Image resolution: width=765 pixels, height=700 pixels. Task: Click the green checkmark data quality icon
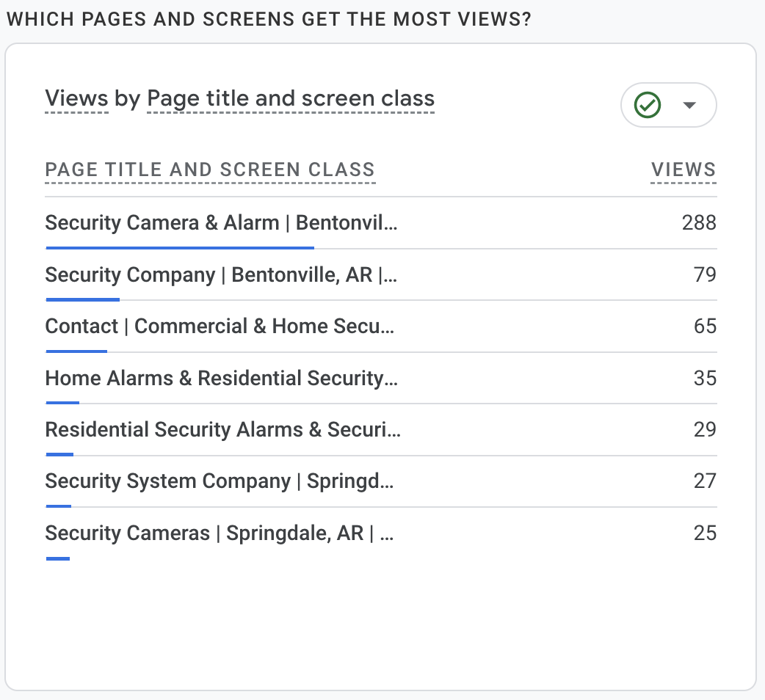click(x=648, y=106)
